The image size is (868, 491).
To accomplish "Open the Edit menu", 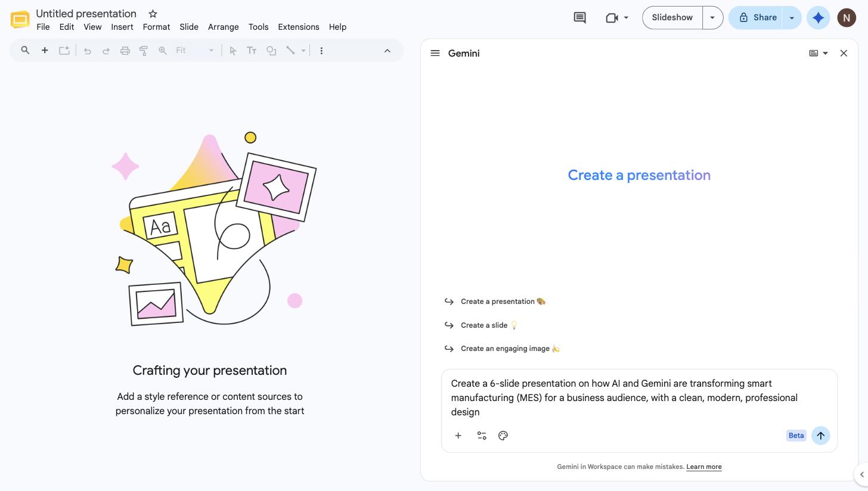I will [x=67, y=27].
